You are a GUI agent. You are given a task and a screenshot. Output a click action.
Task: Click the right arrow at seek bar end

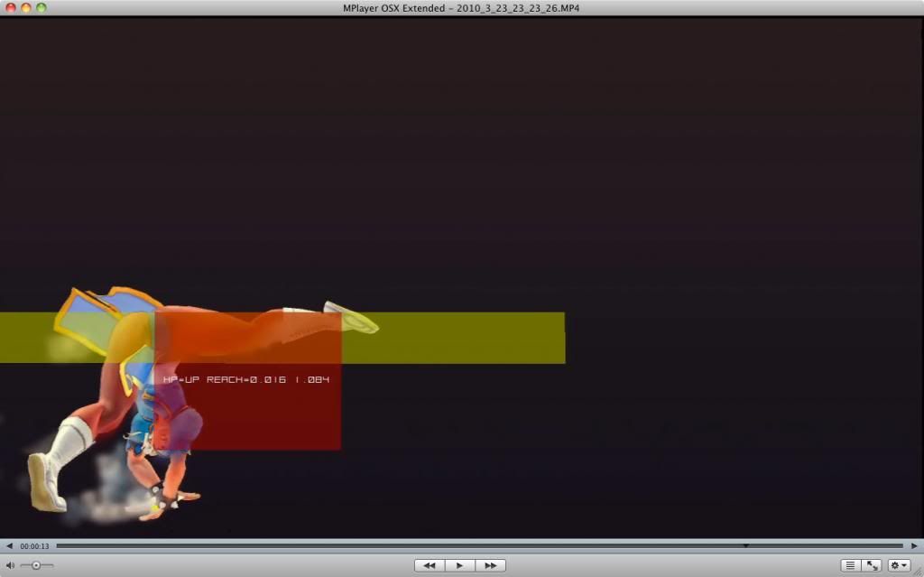pos(914,545)
